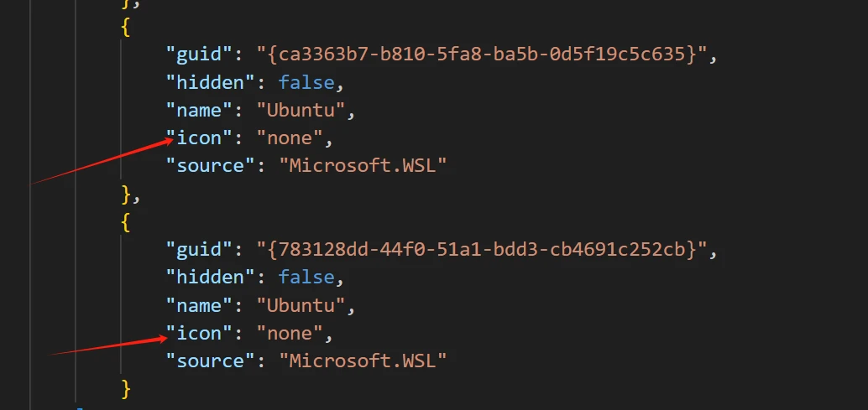Click the final closing yellow brace
Viewport: 868px width, 410px height.
point(126,388)
